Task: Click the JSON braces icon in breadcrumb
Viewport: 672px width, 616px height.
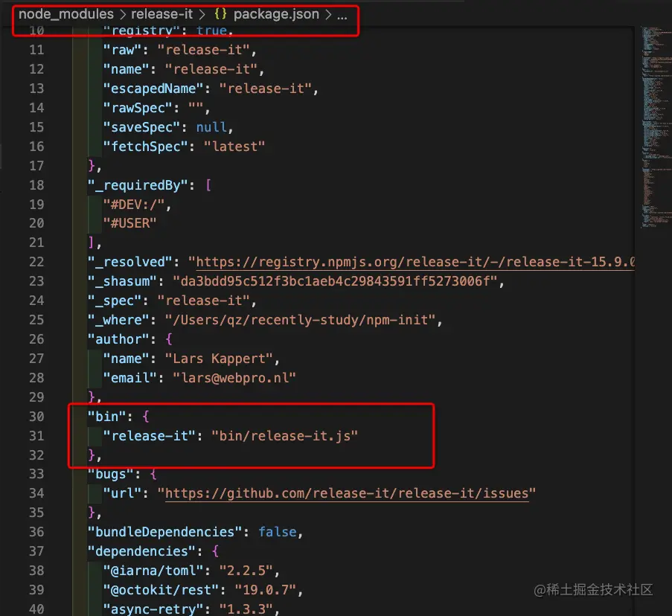Action: (x=220, y=14)
